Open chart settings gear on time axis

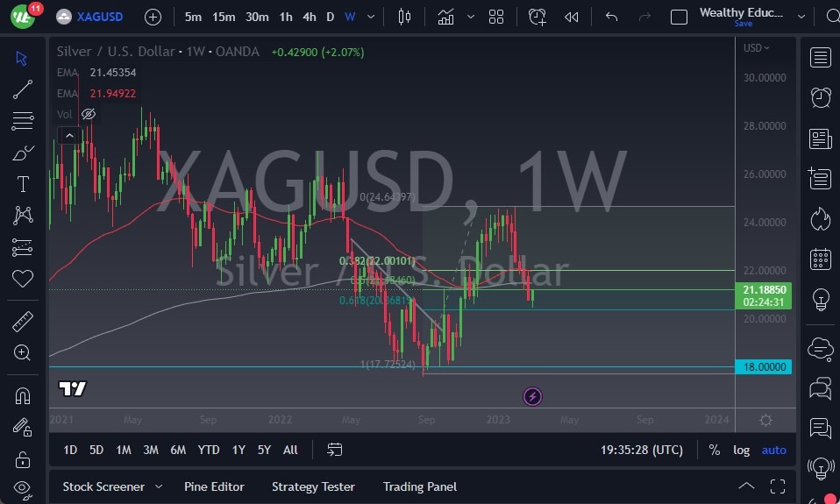pyautogui.click(x=766, y=421)
